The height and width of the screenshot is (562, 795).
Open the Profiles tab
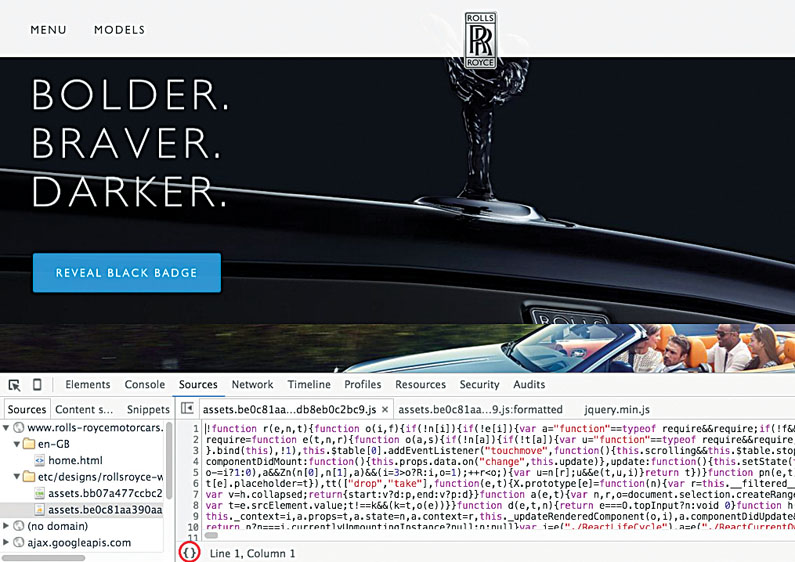coord(363,384)
